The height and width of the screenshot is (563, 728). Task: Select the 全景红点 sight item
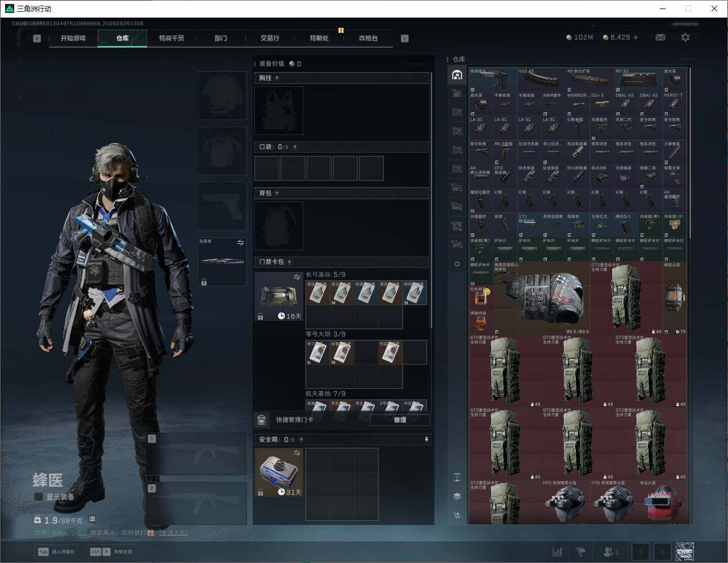click(x=602, y=225)
